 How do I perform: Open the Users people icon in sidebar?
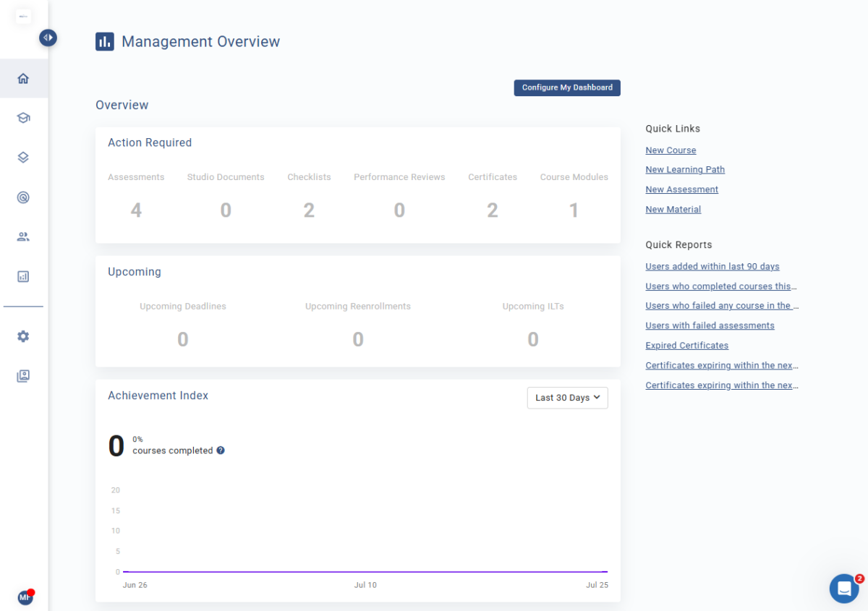(x=23, y=236)
